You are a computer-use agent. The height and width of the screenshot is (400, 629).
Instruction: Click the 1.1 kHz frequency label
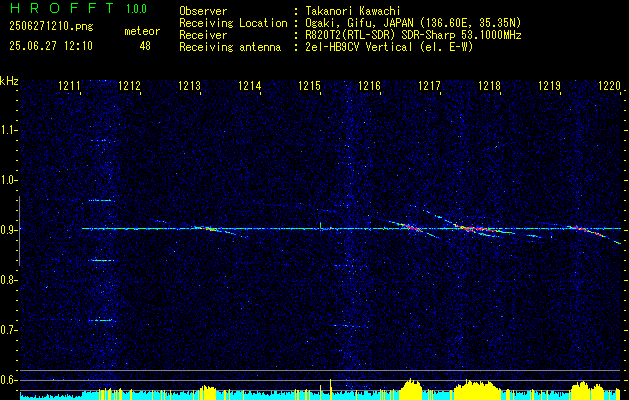[x=8, y=130]
